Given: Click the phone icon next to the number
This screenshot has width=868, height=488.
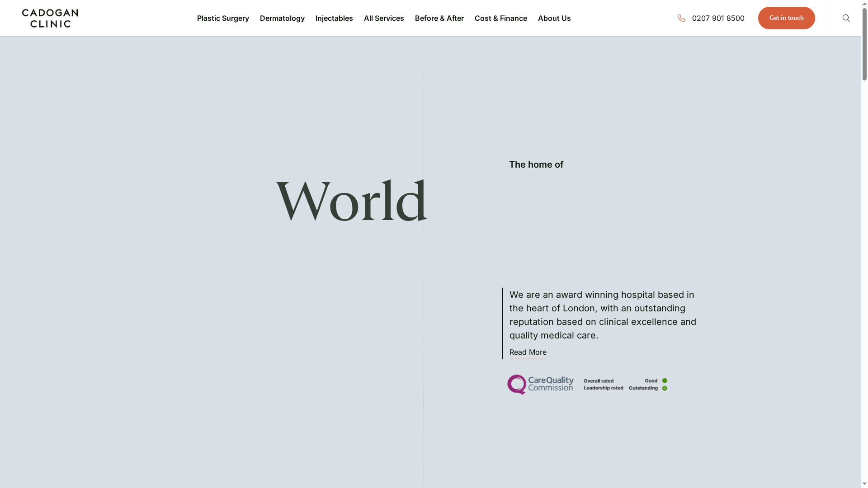Looking at the screenshot, I should point(682,18).
